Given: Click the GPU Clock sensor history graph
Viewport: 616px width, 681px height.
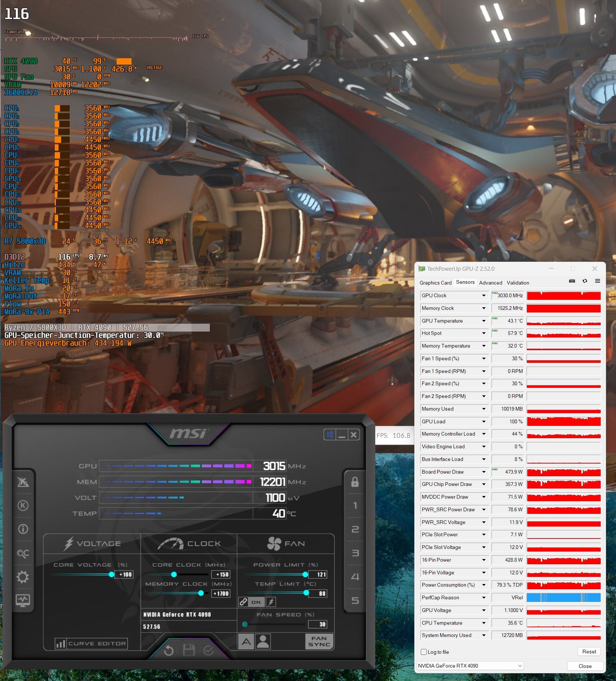Looking at the screenshot, I should (x=563, y=295).
